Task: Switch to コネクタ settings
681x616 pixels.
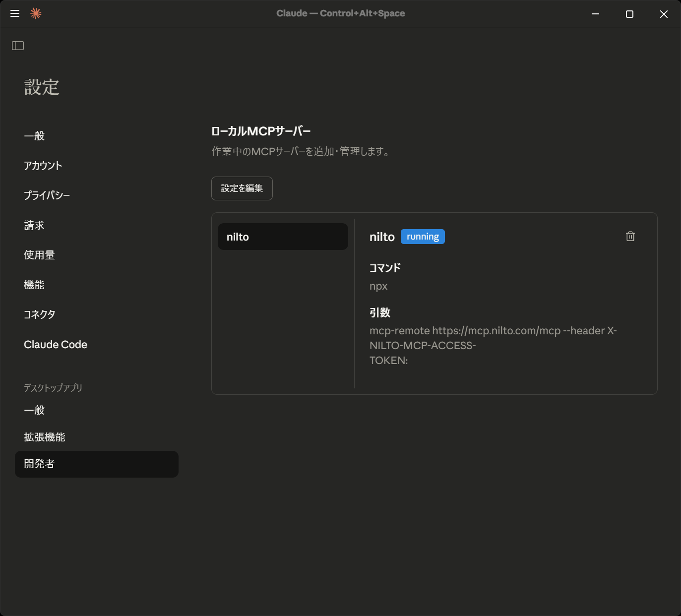Action: [40, 314]
